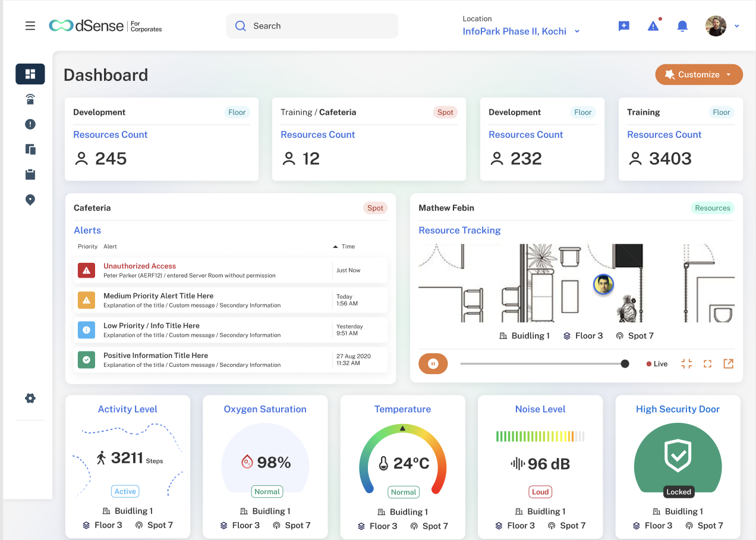
Task: Open alerts exclamation icon in sidebar
Action: coord(30,124)
